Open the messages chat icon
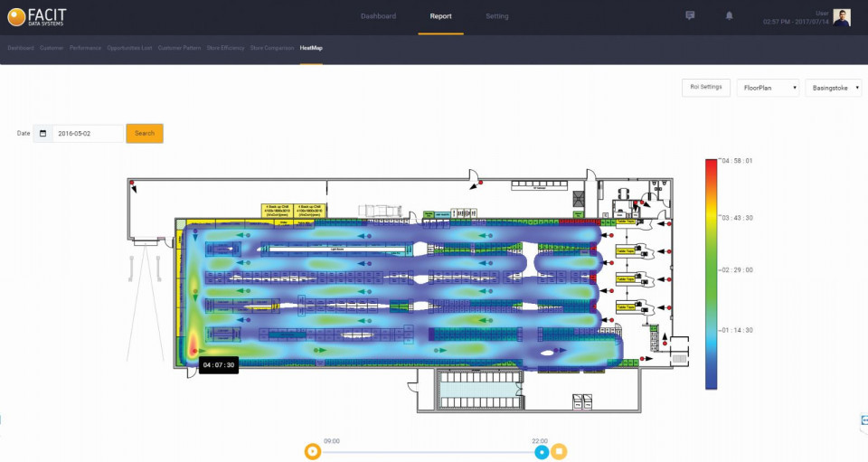Viewport: 868px width, 462px height. tap(690, 16)
